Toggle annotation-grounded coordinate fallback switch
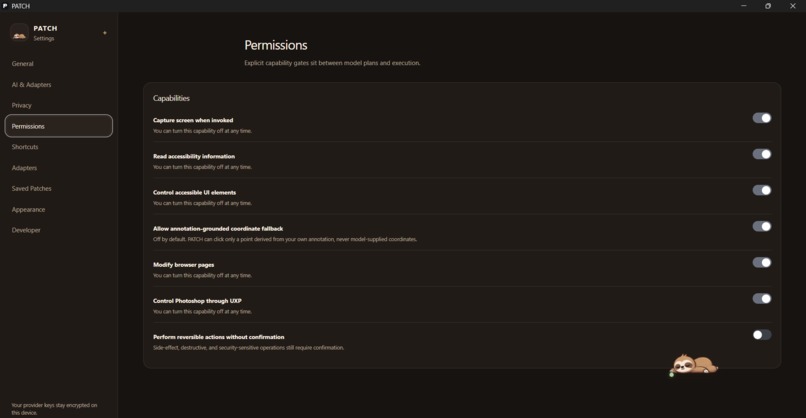806x418 pixels. pyautogui.click(x=762, y=226)
